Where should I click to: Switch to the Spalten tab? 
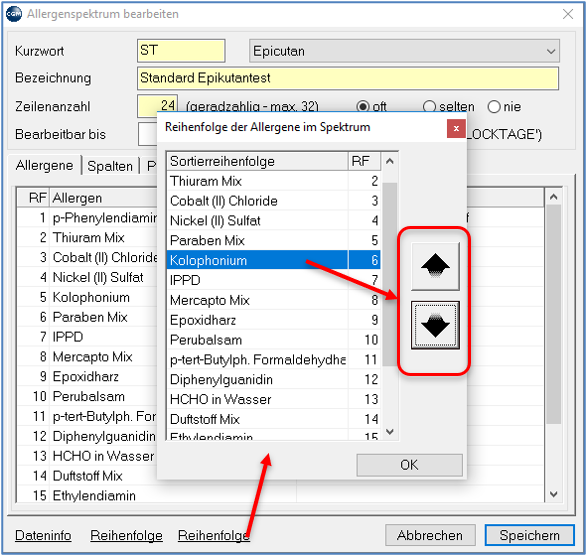pos(110,166)
